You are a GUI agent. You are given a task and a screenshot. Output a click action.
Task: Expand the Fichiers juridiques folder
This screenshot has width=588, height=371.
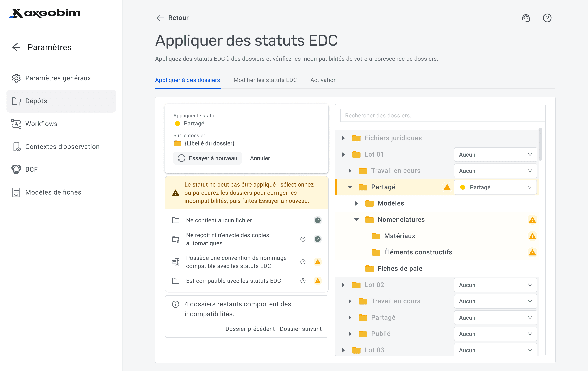click(343, 138)
